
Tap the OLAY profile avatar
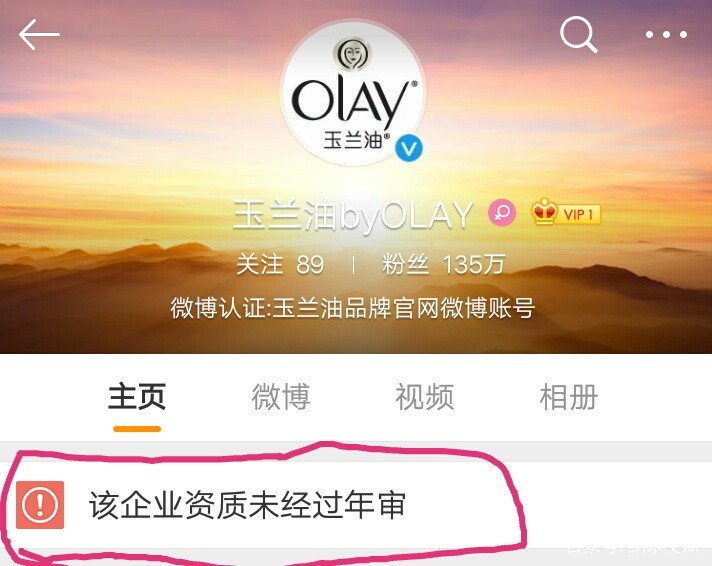click(x=353, y=94)
